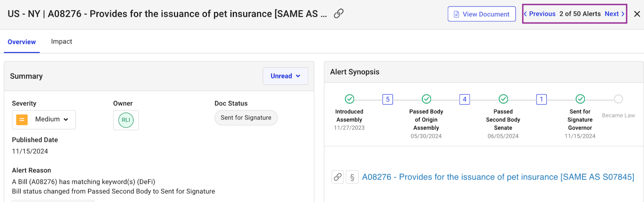
Task: Click the Sent for Signature Governor checkmark
Action: pyautogui.click(x=580, y=99)
